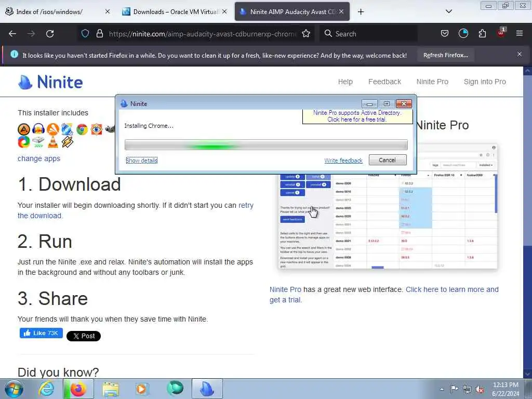Open the Feedback nav link
The height and width of the screenshot is (399, 532).
(x=384, y=82)
